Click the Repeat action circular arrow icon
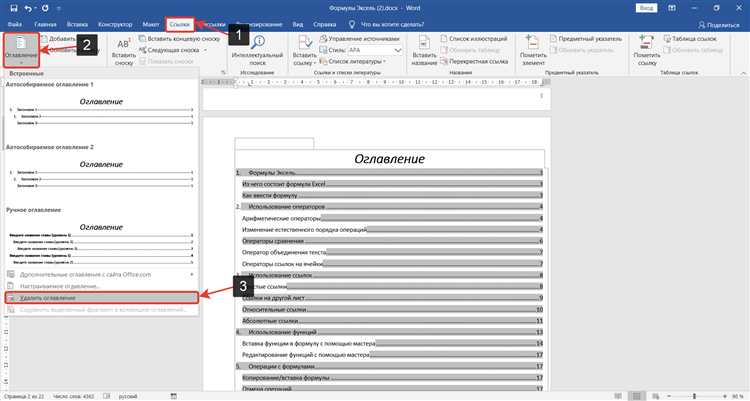 click(x=45, y=8)
